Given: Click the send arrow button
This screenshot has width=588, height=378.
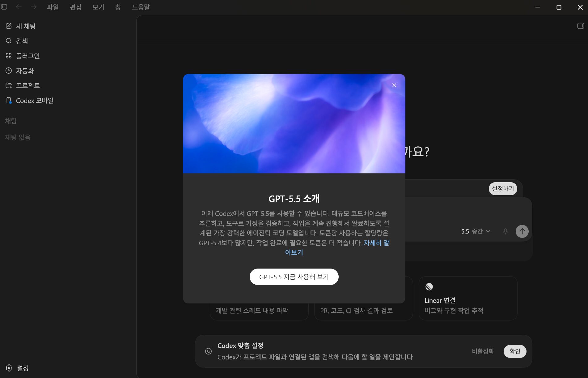Looking at the screenshot, I should pos(522,231).
